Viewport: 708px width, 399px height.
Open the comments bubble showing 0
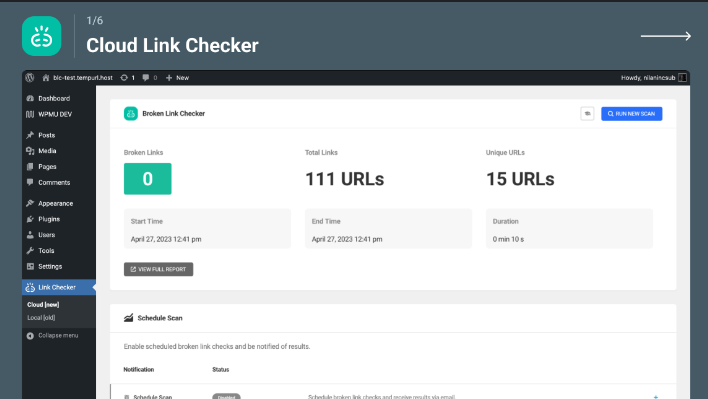[x=150, y=78]
